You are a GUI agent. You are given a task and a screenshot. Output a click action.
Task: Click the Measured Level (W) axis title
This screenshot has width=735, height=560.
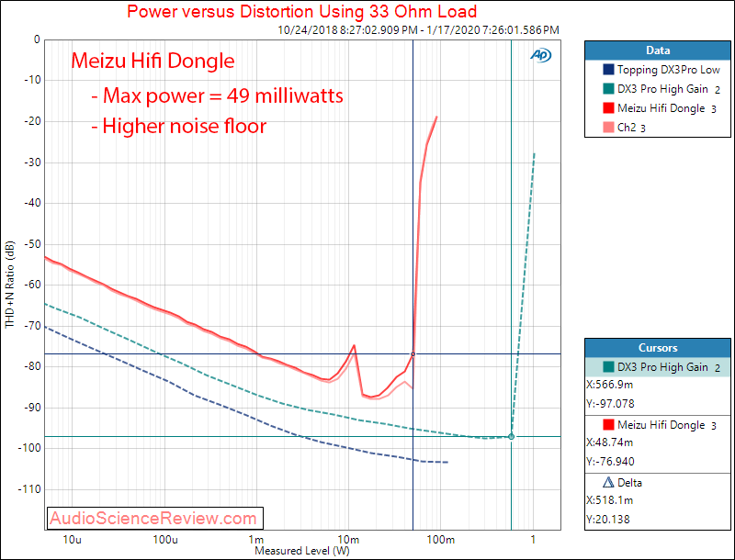point(302,551)
